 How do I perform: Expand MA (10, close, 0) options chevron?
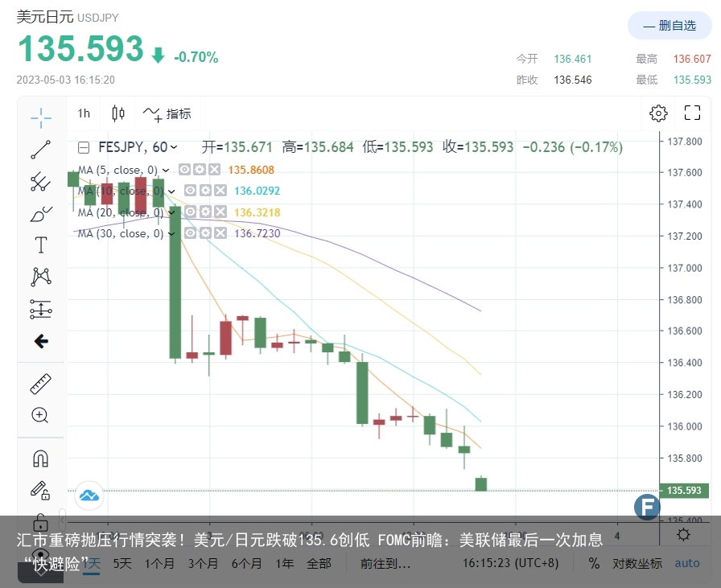pyautogui.click(x=171, y=191)
